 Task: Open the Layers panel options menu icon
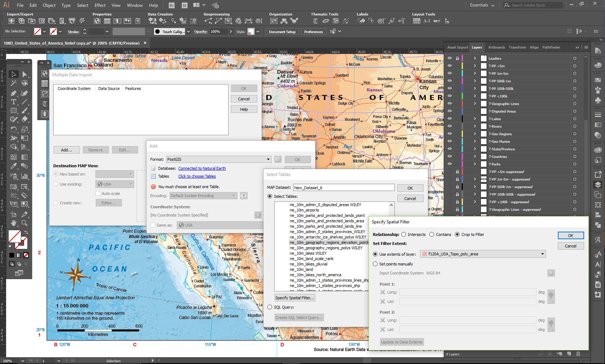[x=586, y=47]
